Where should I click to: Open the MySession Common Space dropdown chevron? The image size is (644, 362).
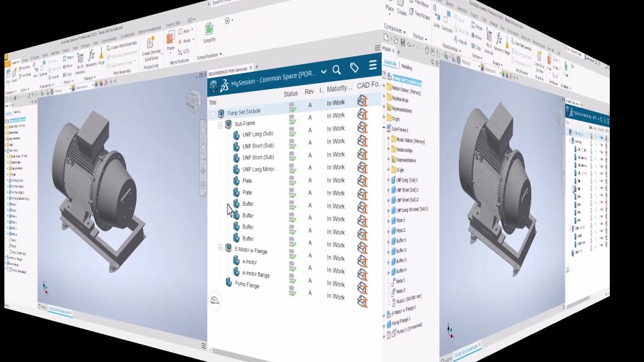pyautogui.click(x=323, y=72)
